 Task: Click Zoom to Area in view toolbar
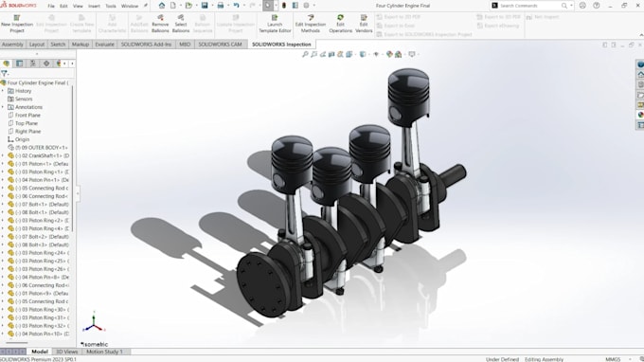click(313, 54)
